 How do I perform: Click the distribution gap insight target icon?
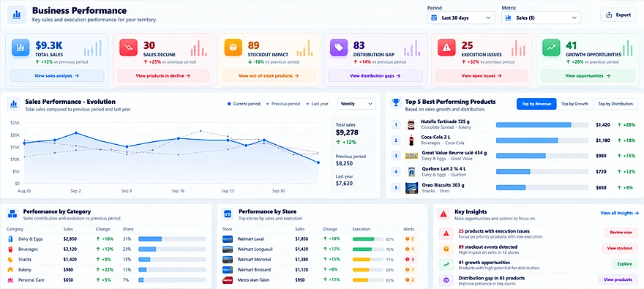[446, 280]
